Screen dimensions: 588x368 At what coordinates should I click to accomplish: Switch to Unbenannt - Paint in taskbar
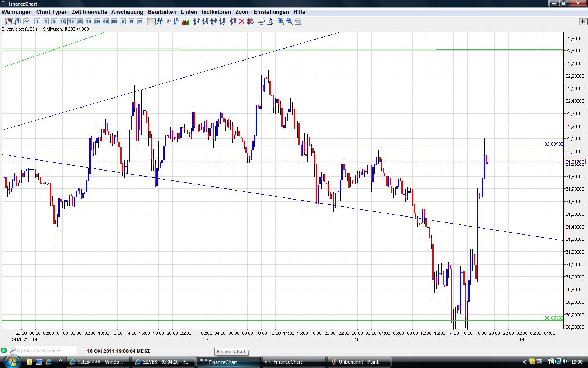click(359, 362)
